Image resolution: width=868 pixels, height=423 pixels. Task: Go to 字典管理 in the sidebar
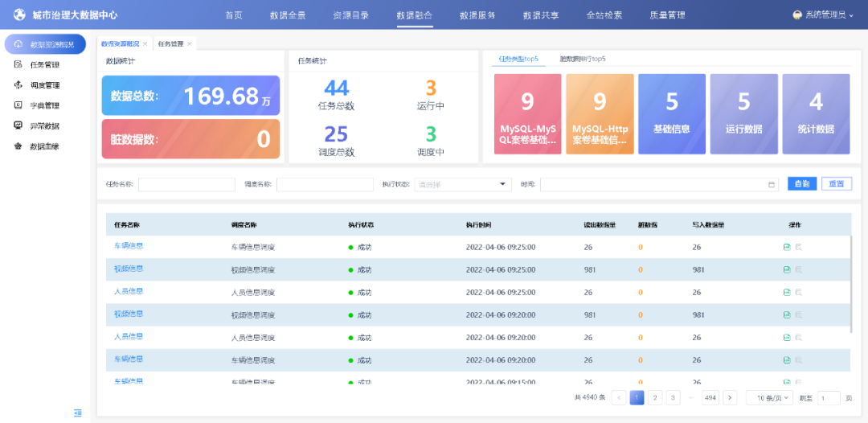(x=44, y=105)
